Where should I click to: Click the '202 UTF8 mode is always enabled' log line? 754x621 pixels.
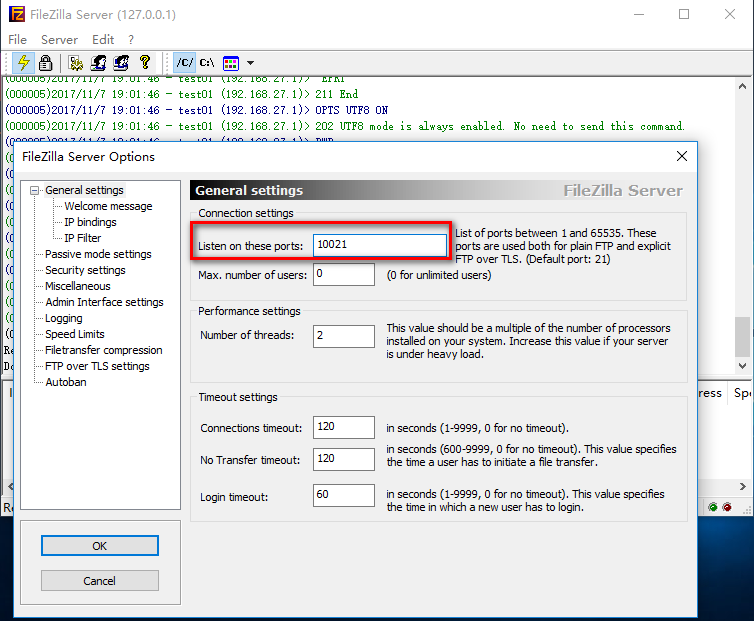click(x=344, y=126)
